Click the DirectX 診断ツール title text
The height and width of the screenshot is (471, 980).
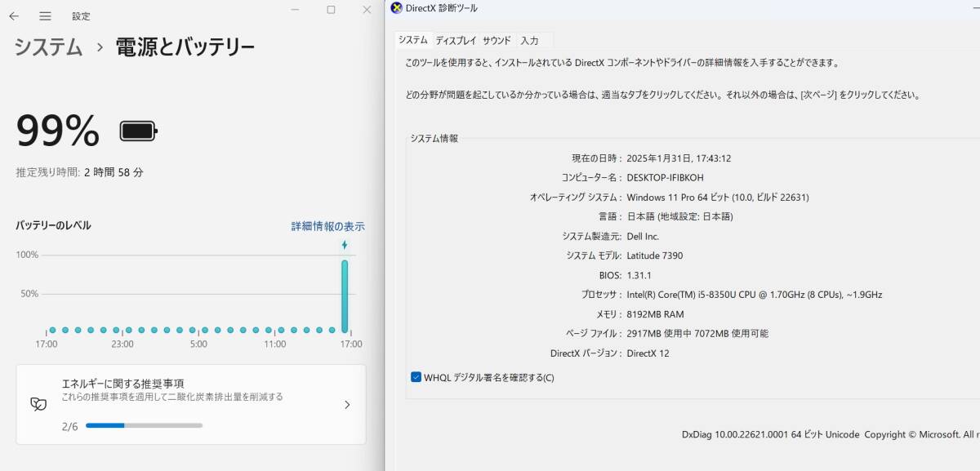pyautogui.click(x=442, y=8)
